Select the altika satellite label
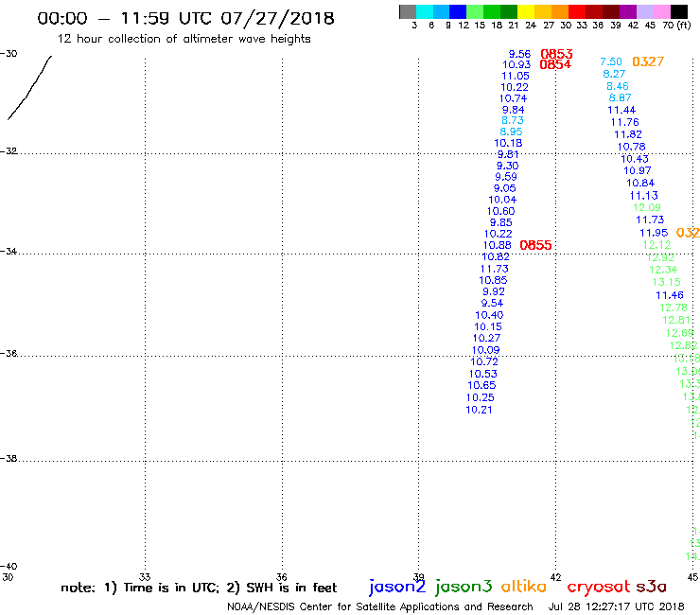Image resolution: width=700 pixels, height=615 pixels. click(x=523, y=587)
